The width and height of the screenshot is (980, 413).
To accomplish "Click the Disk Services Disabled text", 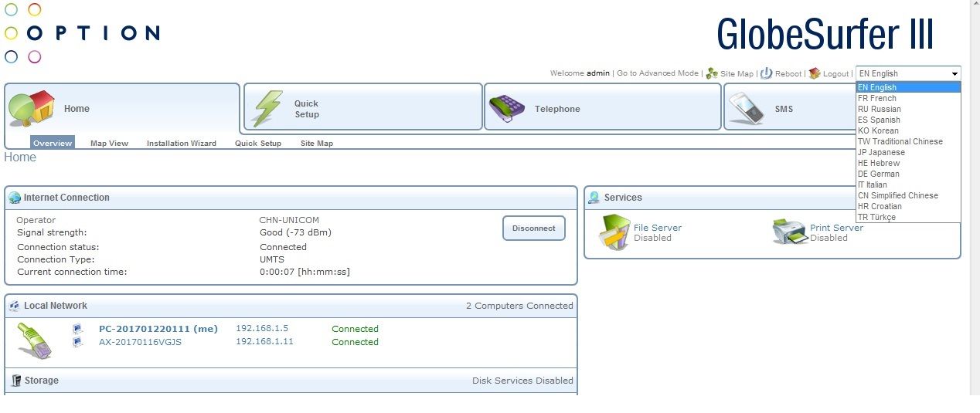I will (x=522, y=381).
